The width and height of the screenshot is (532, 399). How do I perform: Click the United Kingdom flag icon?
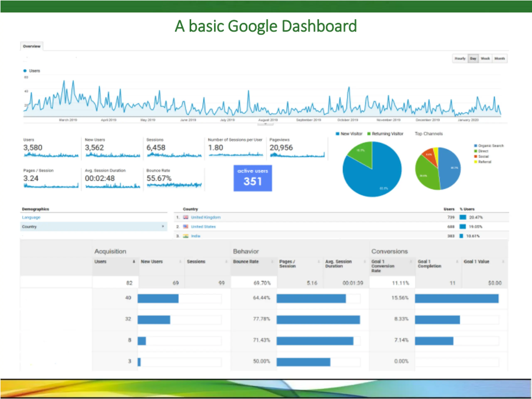185,217
